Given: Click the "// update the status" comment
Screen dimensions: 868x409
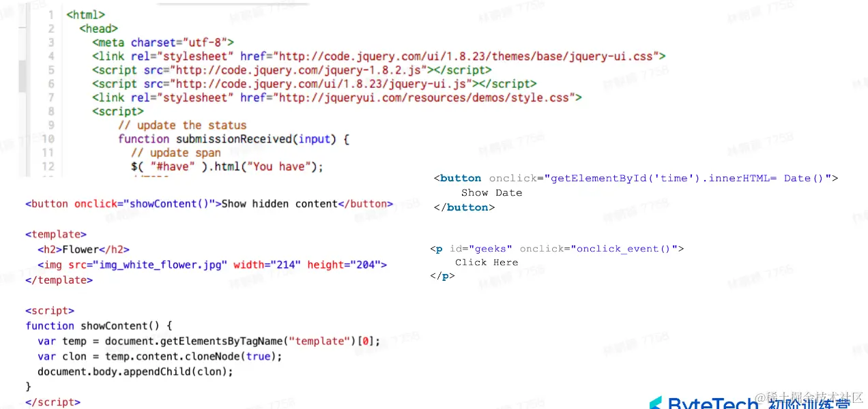Looking at the screenshot, I should pos(182,125).
